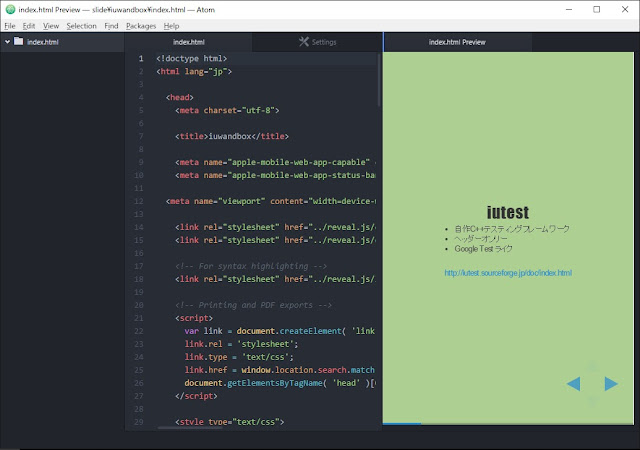Open the View menu
This screenshot has width=640, height=450.
pos(51,26)
